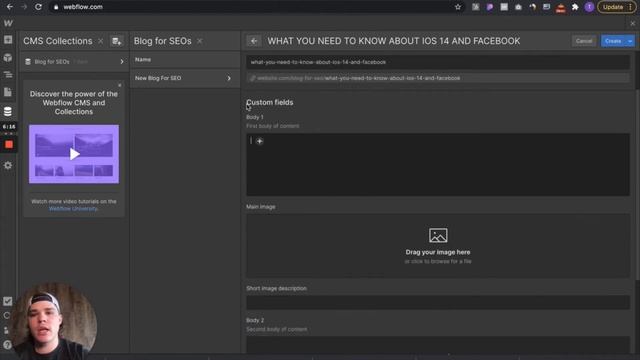640x360 pixels.
Task: Open the audit checkmark icon in sidebar
Action: pyautogui.click(x=7, y=301)
